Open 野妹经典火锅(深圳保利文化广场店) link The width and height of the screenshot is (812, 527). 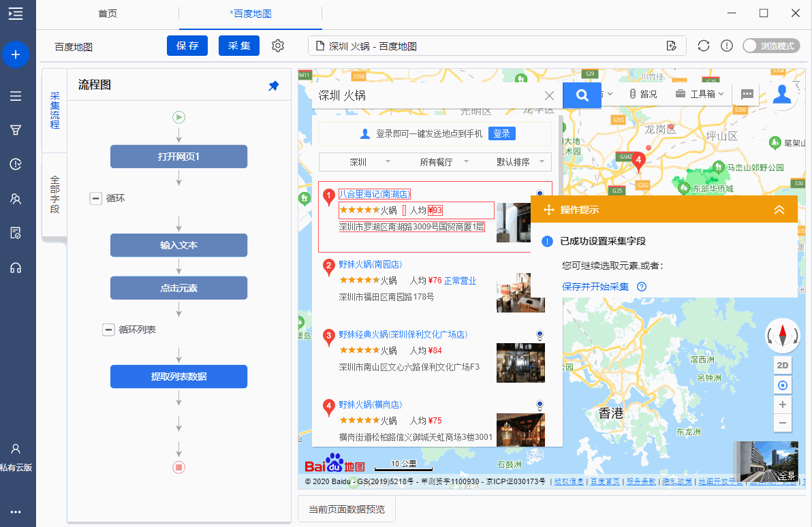point(403,334)
